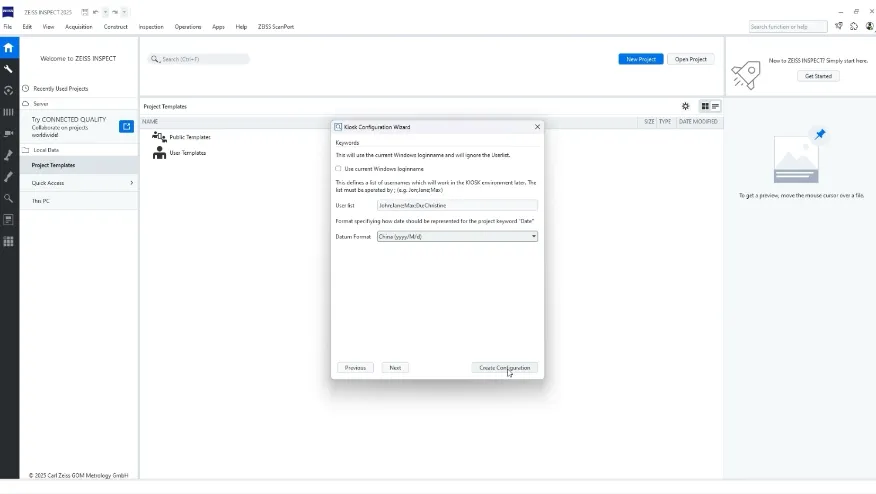Click the Create Configuration button
Screen dimensions: 876x494
click(x=504, y=368)
